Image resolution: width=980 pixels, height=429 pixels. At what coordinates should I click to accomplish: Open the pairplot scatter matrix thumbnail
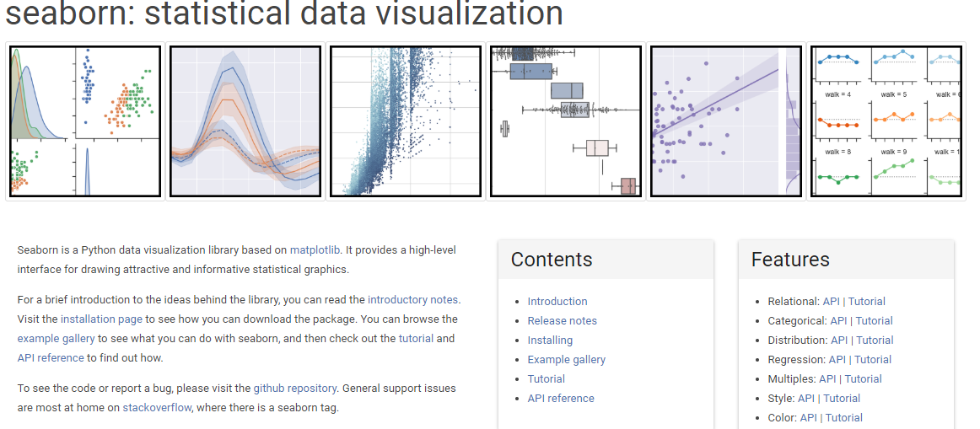click(85, 121)
